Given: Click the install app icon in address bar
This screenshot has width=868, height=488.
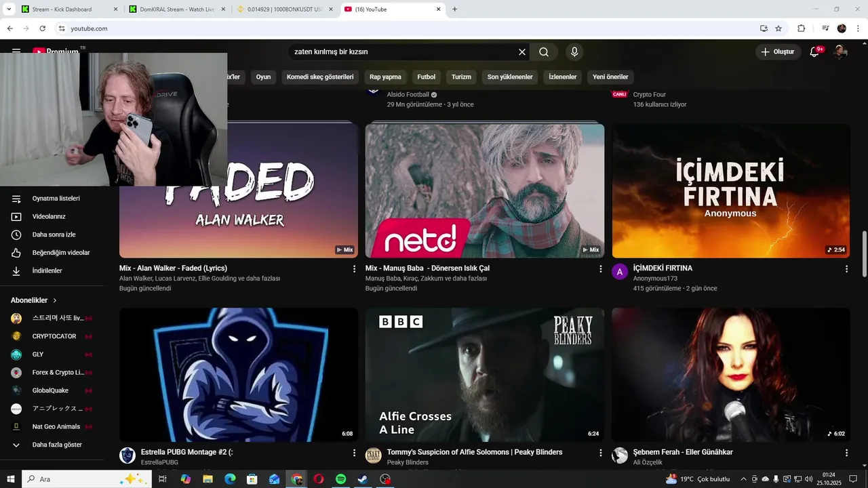Looking at the screenshot, I should pyautogui.click(x=764, y=28).
